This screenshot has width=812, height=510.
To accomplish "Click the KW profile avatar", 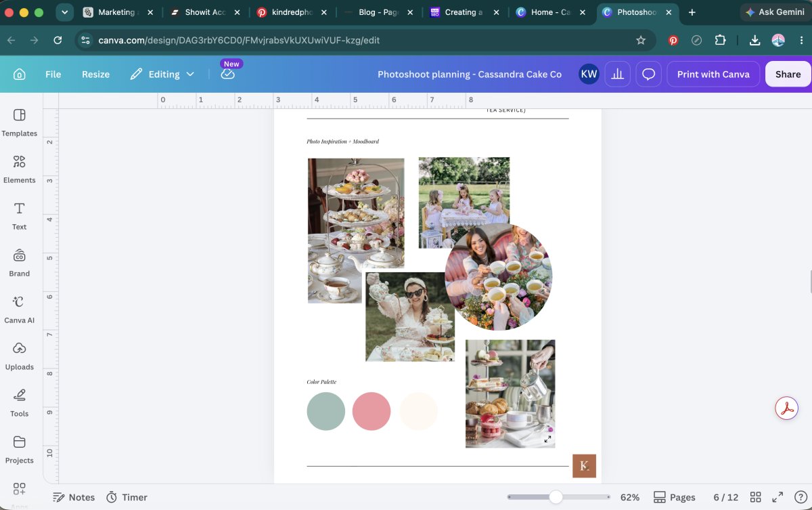I will coord(589,74).
